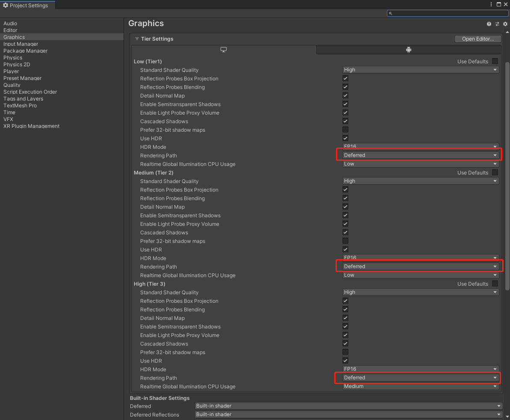This screenshot has width=510, height=420.
Task: Uncheck Tier 2 Enable Semitransparent Shadows
Action: coord(345,215)
